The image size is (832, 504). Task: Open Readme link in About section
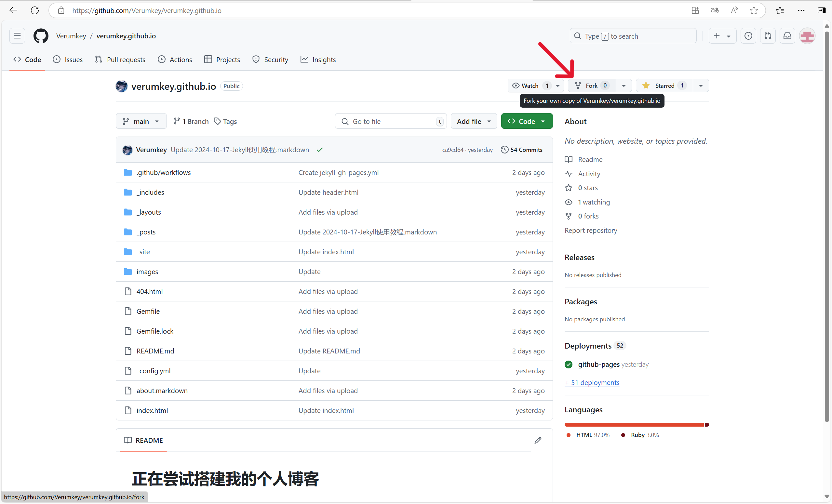coord(590,160)
